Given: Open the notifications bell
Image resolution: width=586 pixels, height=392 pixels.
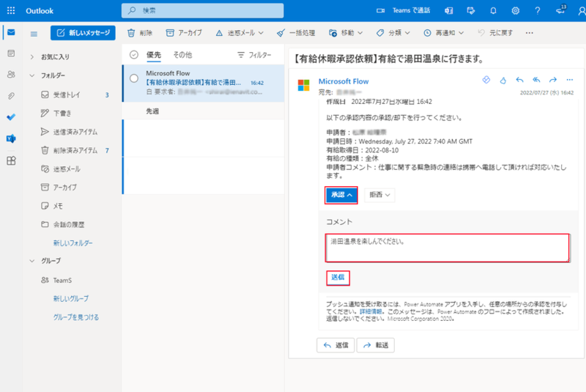Looking at the screenshot, I should [493, 10].
